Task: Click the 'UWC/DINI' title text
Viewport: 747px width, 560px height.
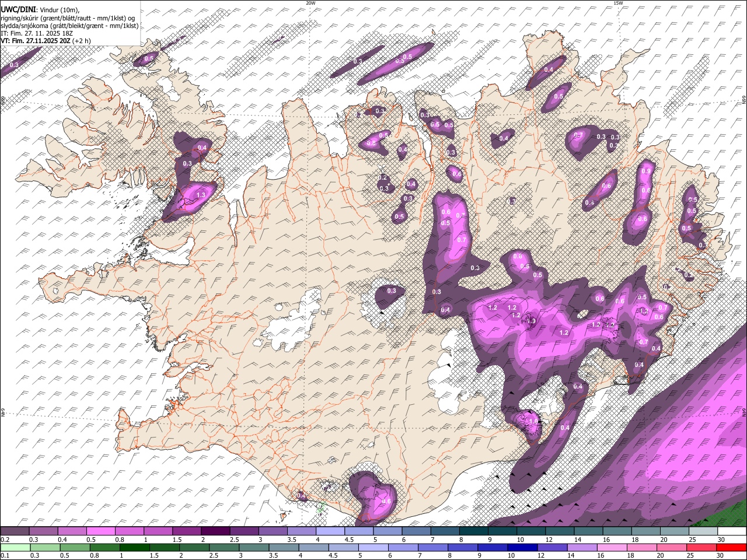Action: pyautogui.click(x=18, y=10)
